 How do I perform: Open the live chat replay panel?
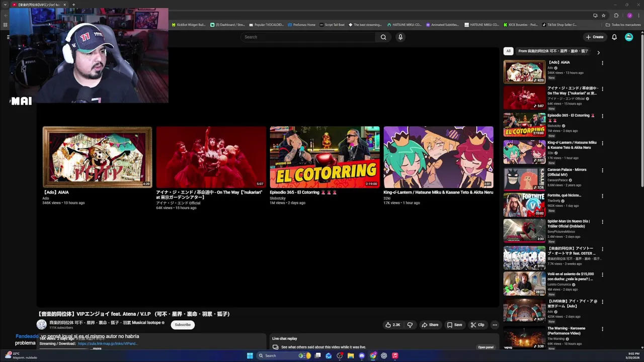pyautogui.click(x=486, y=347)
